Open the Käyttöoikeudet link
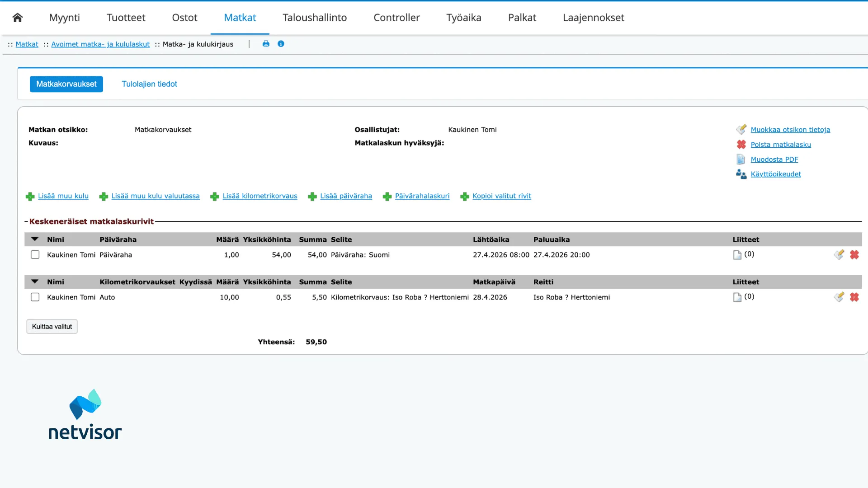The image size is (868, 488). (x=776, y=174)
